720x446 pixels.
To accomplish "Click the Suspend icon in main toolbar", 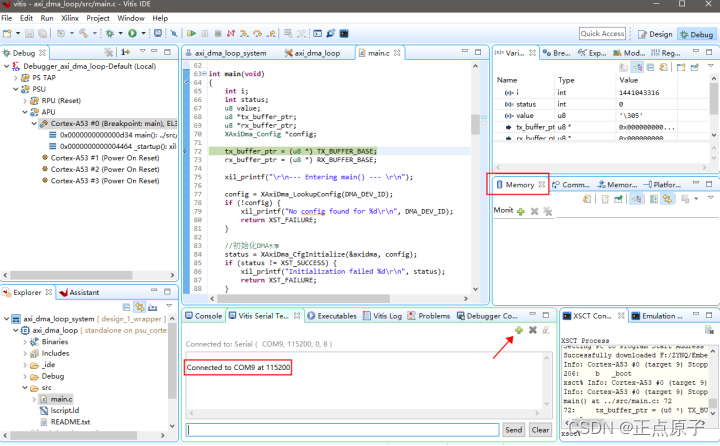I will pyautogui.click(x=205, y=34).
